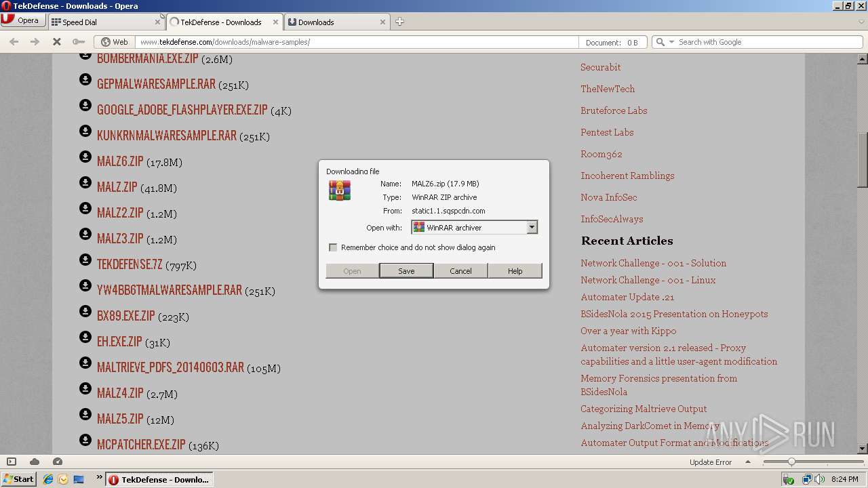Click the download icon beside MALZ.ZIP
Screen dimensions: 868x488
(x=85, y=182)
